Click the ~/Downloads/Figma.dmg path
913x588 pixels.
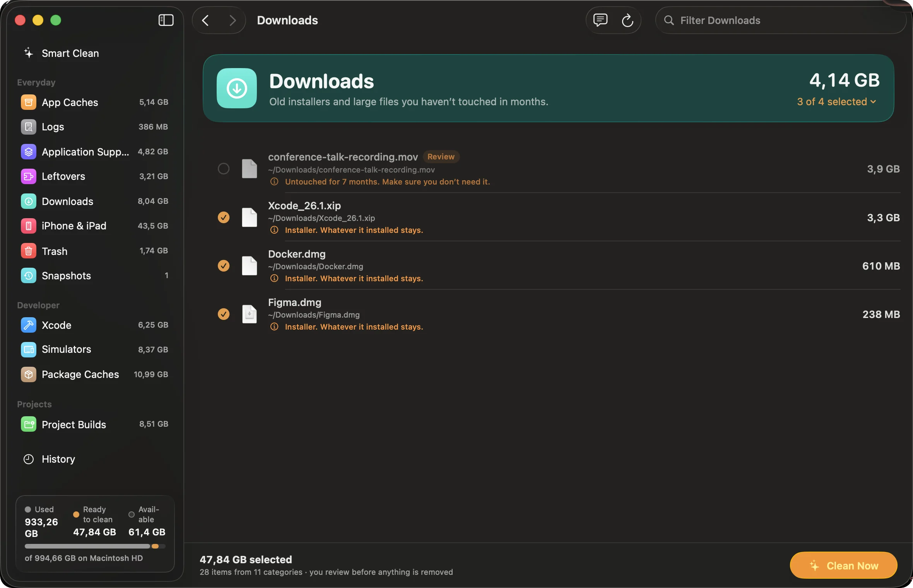(314, 315)
